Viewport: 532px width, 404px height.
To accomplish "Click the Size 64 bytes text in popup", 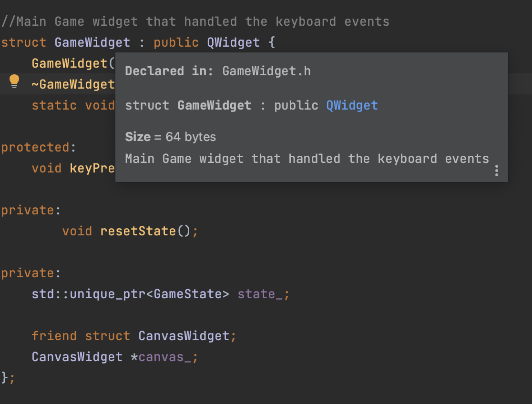I will click(x=170, y=137).
